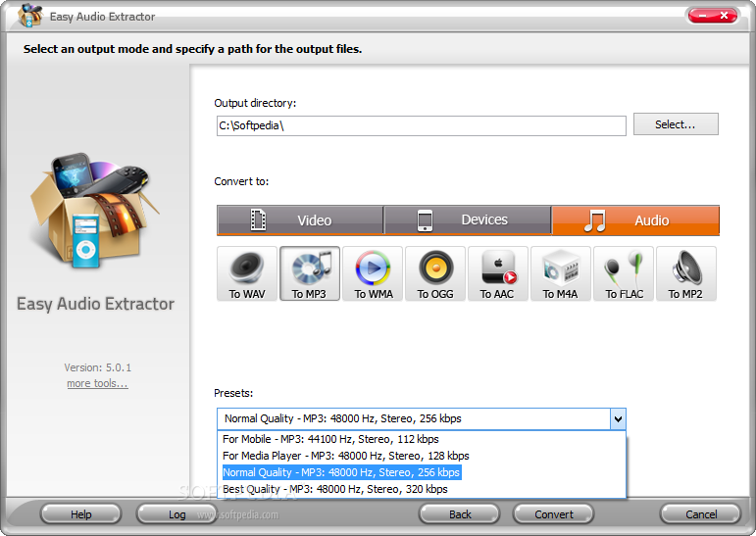
Task: Choose the To WMA format icon
Action: pos(373,273)
